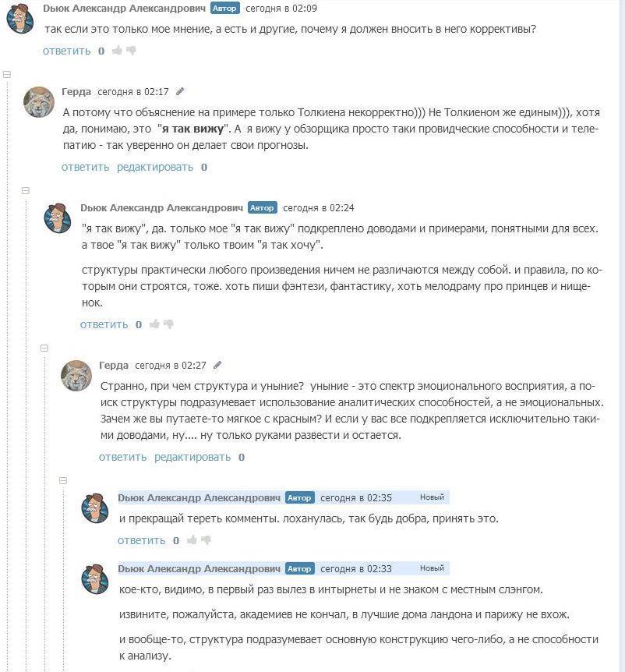Collapse the thread starting at Герда's 02:27 comment
Screen dimensions: 625x672
click(44, 348)
